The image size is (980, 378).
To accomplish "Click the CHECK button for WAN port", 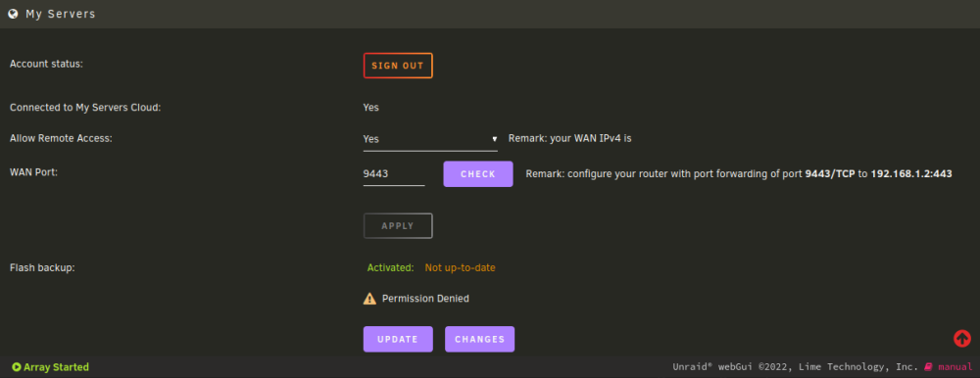I will [478, 174].
